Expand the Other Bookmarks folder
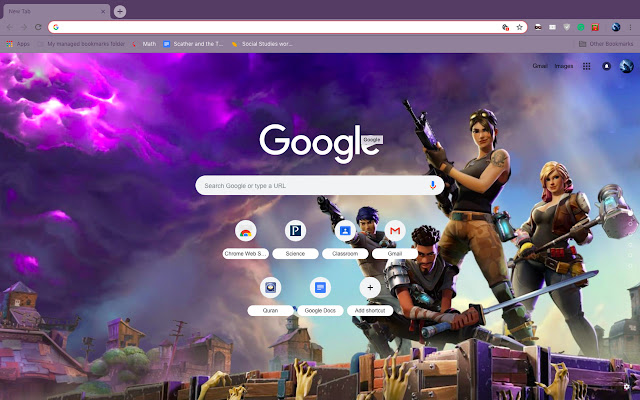This screenshot has width=640, height=400. [x=606, y=44]
